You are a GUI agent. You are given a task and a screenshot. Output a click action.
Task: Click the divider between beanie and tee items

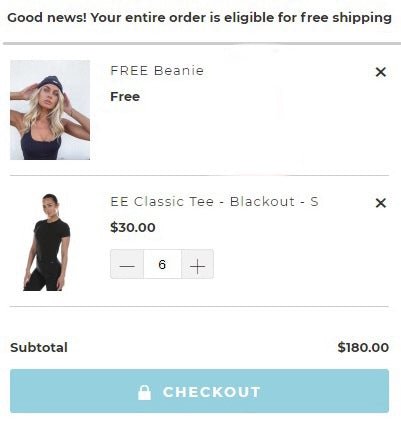coord(199,175)
